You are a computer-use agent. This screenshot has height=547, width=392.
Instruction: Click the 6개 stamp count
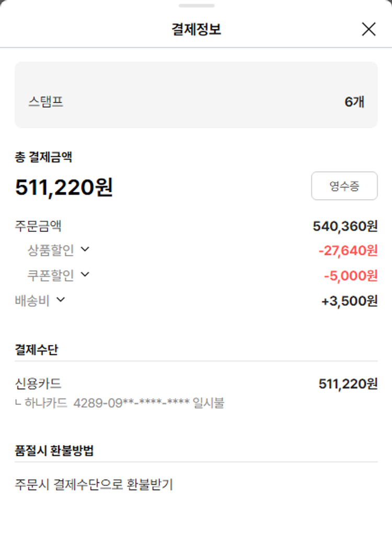tap(354, 101)
